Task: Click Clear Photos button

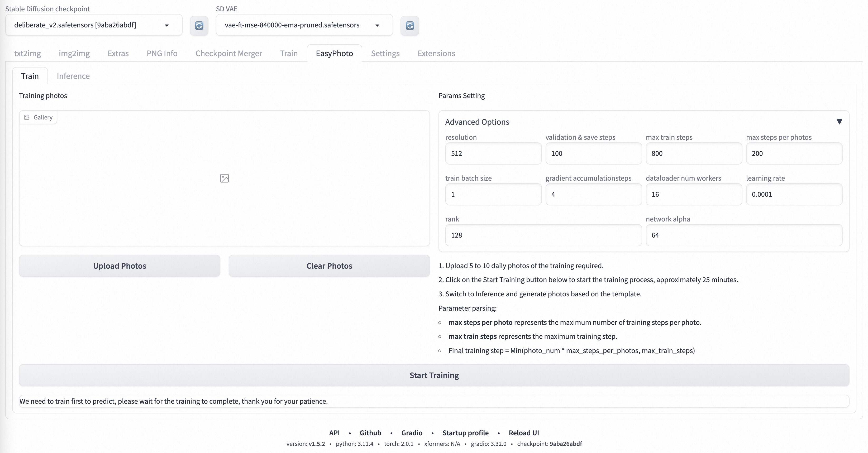Action: coord(329,266)
